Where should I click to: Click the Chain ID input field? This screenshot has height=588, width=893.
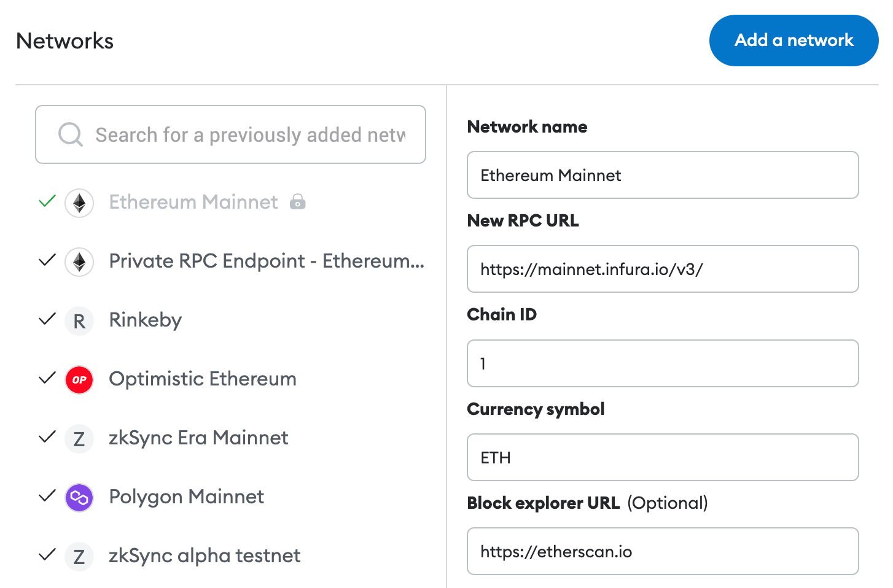tap(663, 363)
